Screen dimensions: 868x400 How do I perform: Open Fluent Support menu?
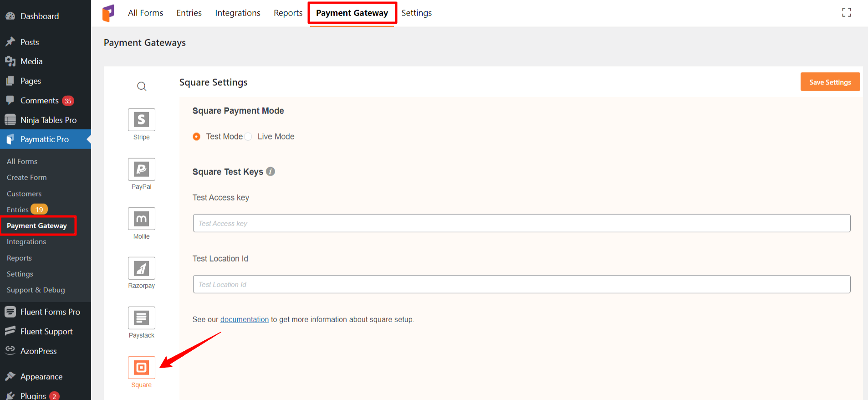pos(46,331)
